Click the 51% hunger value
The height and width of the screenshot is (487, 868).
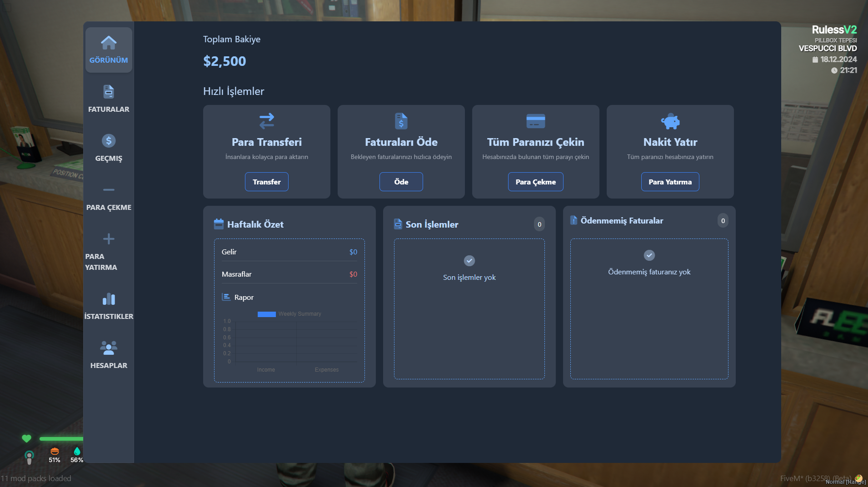pos(55,460)
